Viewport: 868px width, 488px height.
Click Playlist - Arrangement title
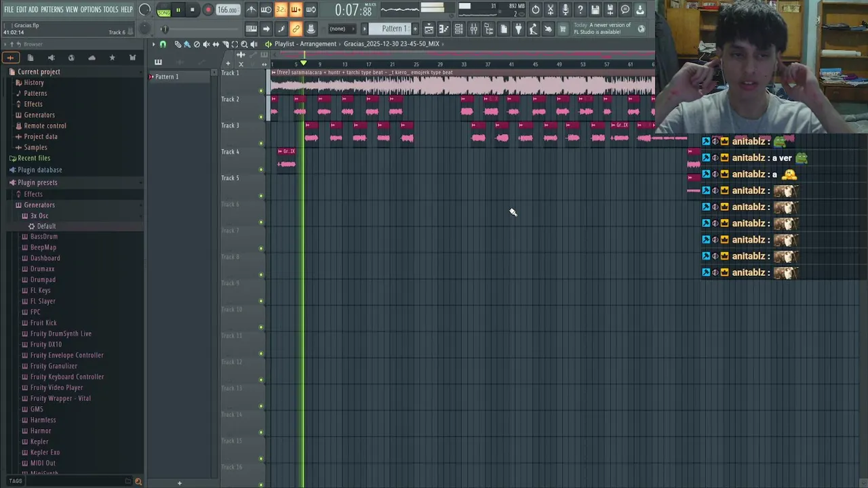tap(305, 44)
